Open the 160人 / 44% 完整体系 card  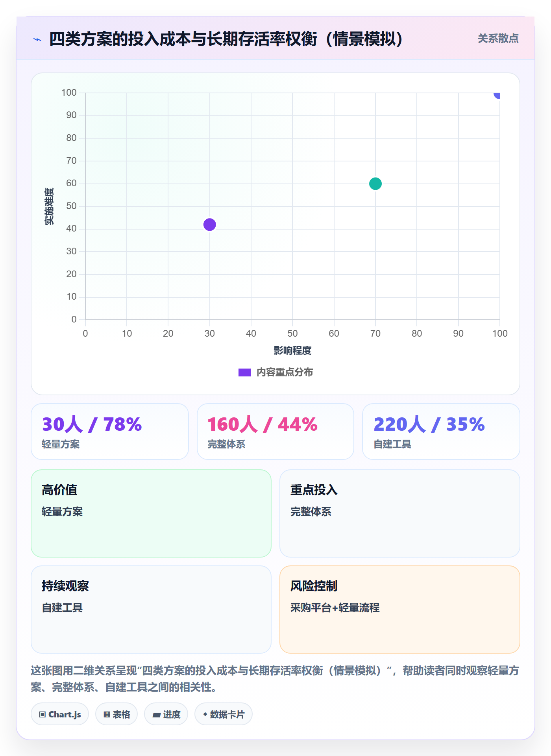point(275,432)
